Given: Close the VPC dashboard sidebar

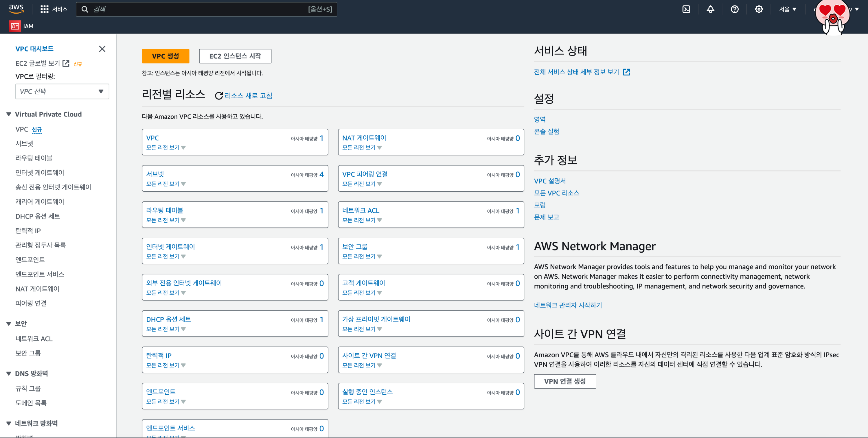Looking at the screenshot, I should pos(102,49).
